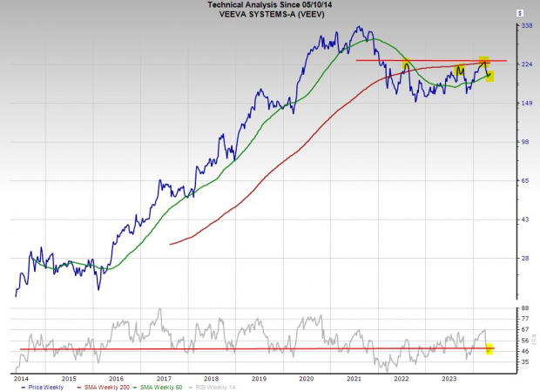
Task: Click the dollar sign icon above price axis
Action: [x=520, y=13]
